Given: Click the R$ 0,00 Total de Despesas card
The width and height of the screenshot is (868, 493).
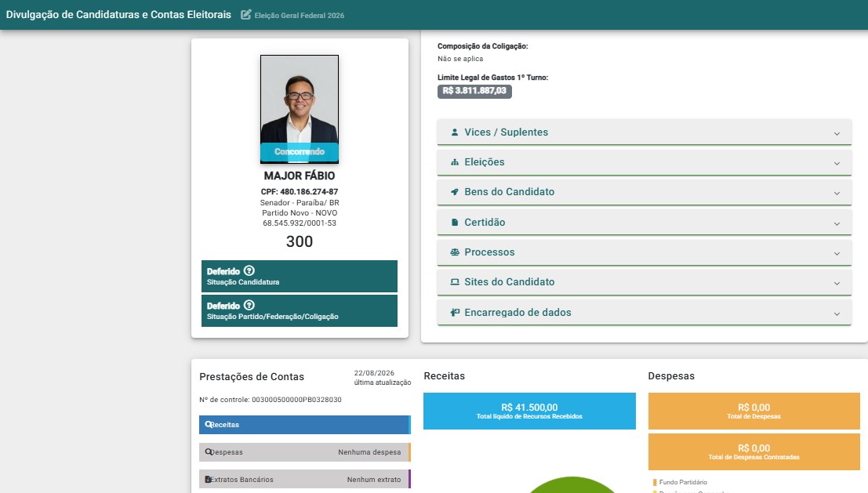Looking at the screenshot, I should (754, 411).
